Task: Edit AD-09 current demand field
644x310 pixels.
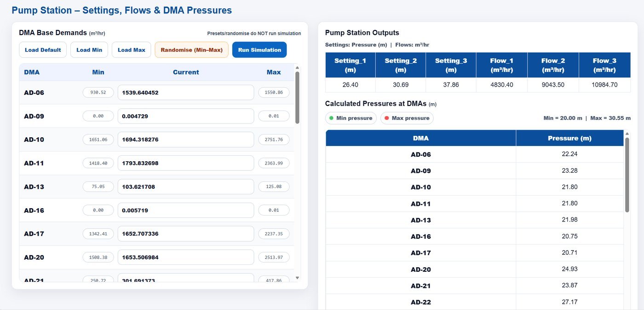Action: 186,116
